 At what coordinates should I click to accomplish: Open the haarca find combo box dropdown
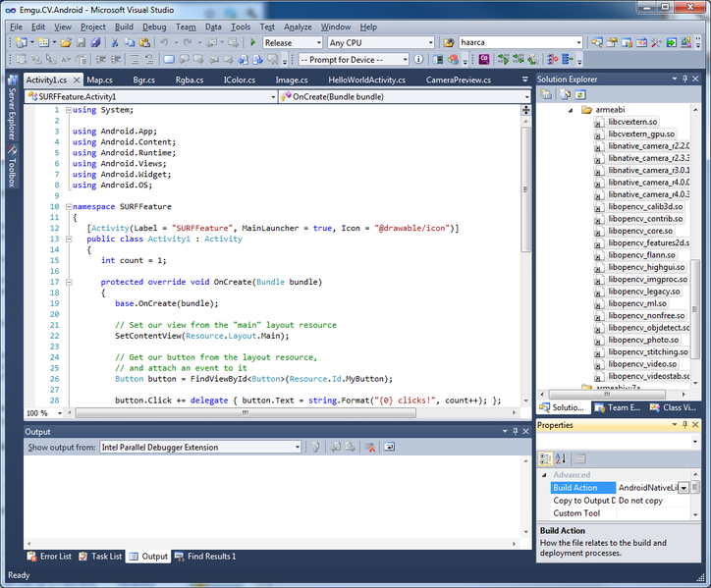pyautogui.click(x=578, y=42)
